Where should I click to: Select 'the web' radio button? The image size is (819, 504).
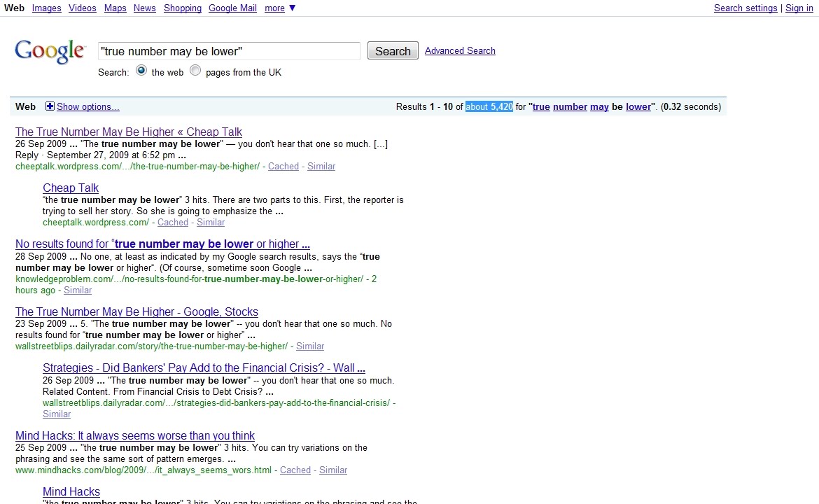coord(141,71)
